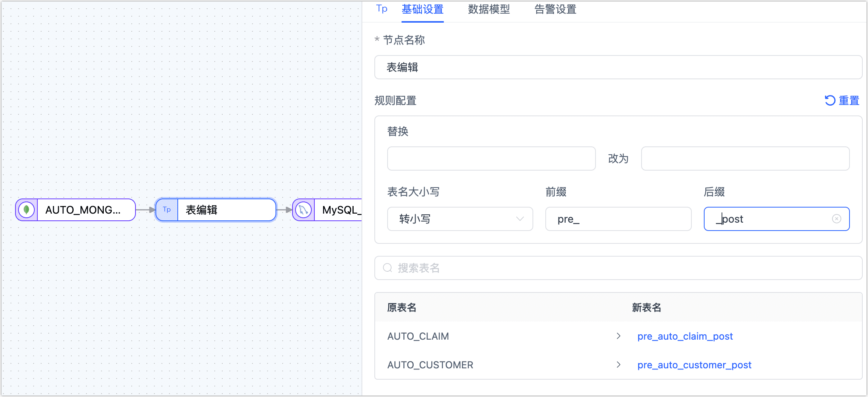Click the first 替换 input before 改为
This screenshot has width=868, height=397.
point(491,158)
